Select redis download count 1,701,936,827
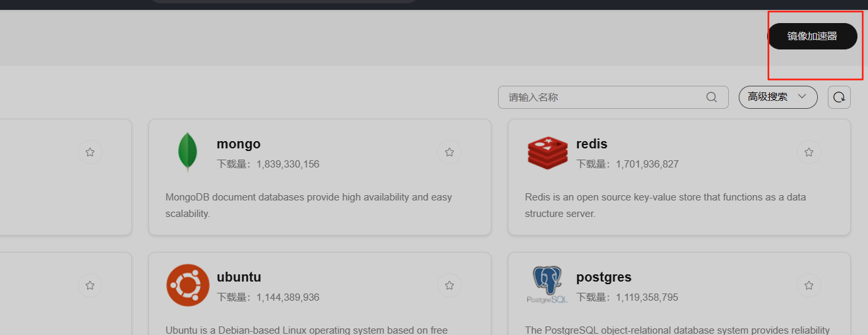 tap(647, 164)
